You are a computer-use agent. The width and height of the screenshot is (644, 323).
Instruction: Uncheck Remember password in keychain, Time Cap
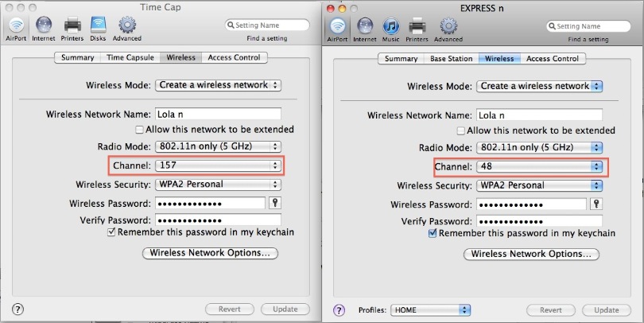[x=111, y=232]
